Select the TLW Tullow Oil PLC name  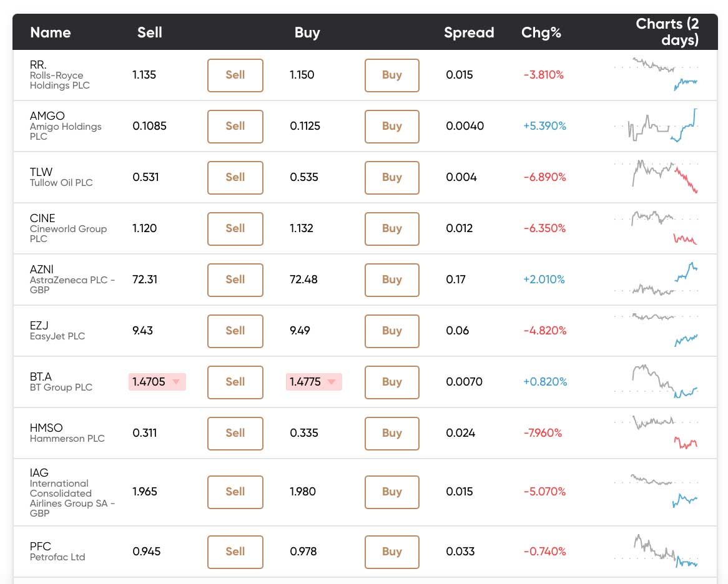[61, 177]
